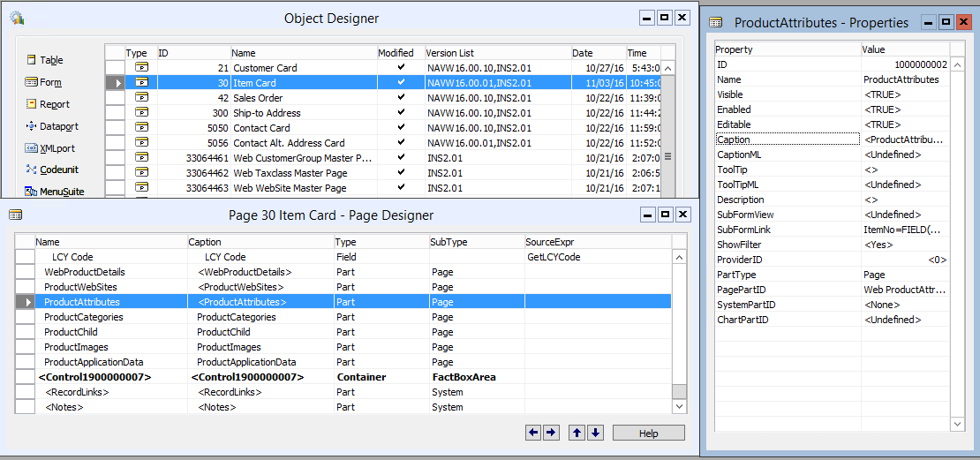Toggle Modified checkmark for Sales Order
Image resolution: width=980 pixels, height=460 pixels.
tap(401, 98)
